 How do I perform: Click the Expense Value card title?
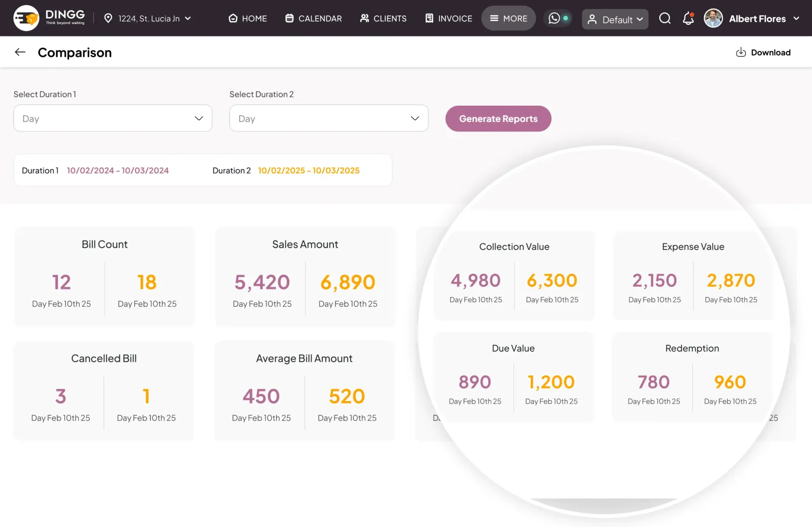point(693,247)
